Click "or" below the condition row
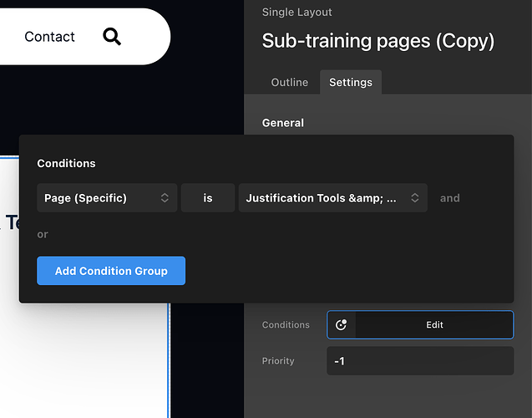Viewport: 532px width, 418px height. point(43,234)
